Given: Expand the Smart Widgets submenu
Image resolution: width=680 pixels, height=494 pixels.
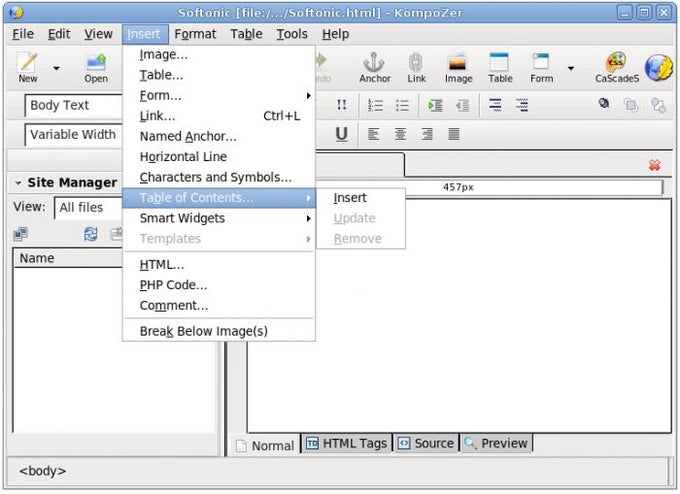Looking at the screenshot, I should (x=219, y=218).
